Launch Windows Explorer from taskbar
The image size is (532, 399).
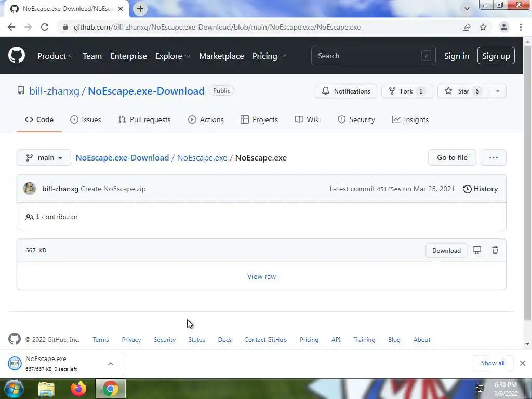[x=46, y=389]
